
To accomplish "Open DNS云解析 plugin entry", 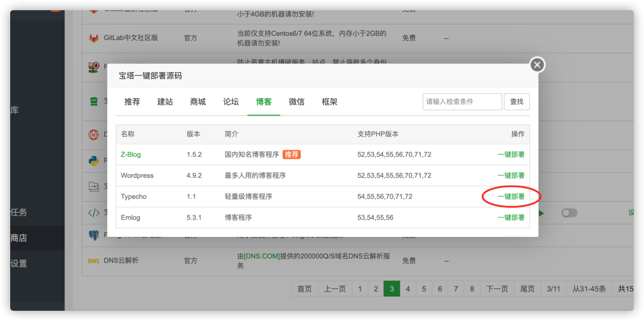I will pyautogui.click(x=121, y=261).
